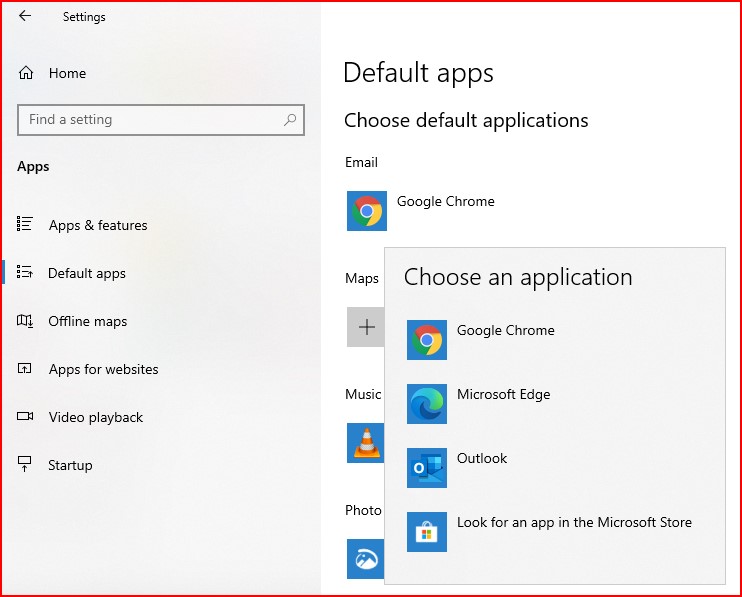Click the VLC icon under Music
The height and width of the screenshot is (597, 742).
pos(366,443)
